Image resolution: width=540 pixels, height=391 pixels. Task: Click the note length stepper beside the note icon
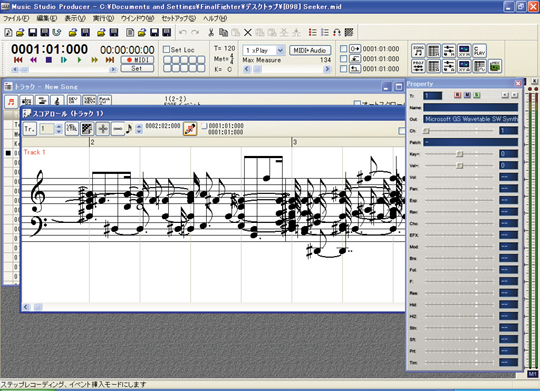click(x=139, y=129)
